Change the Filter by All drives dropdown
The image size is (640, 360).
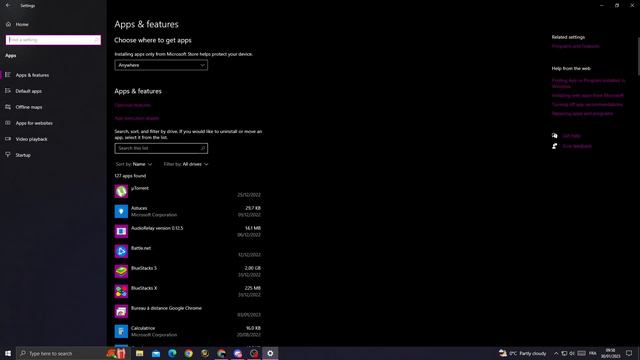click(186, 164)
